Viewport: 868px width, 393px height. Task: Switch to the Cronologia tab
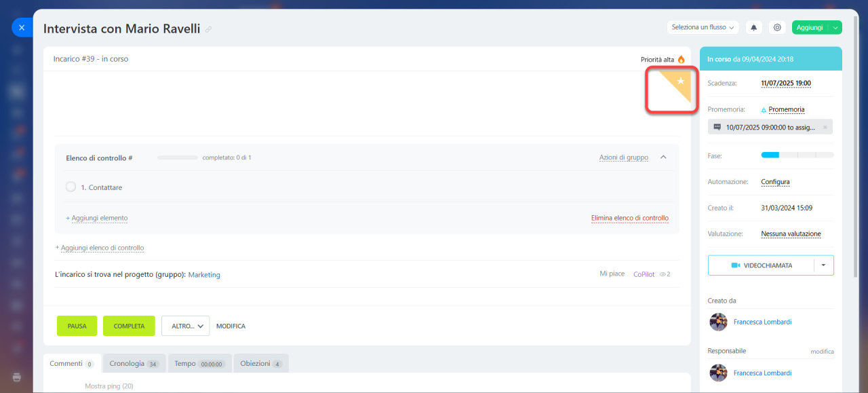pos(134,364)
